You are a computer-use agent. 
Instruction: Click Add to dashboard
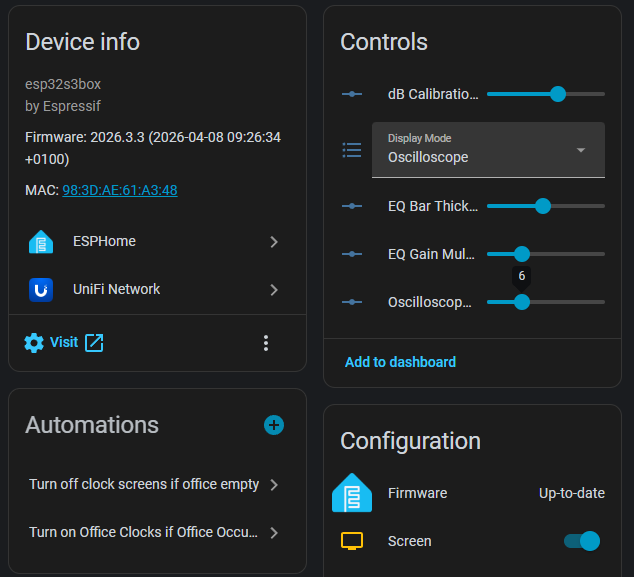click(400, 362)
